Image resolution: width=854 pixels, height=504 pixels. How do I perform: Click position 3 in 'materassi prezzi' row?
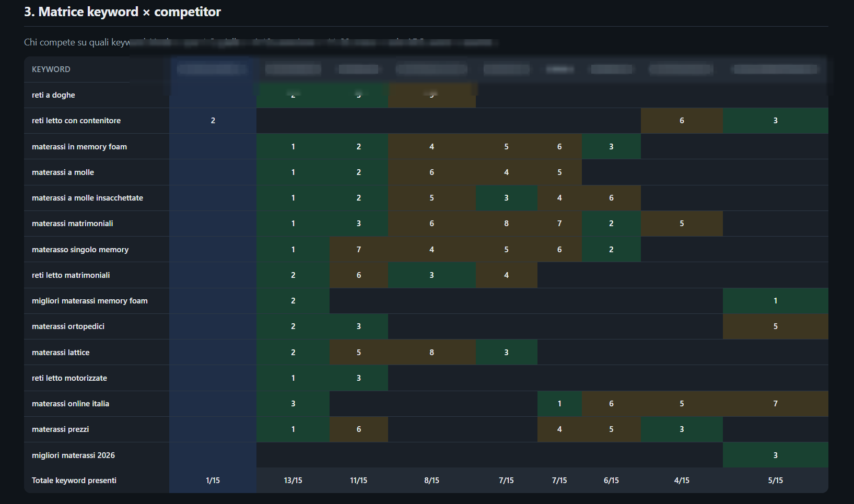point(682,429)
